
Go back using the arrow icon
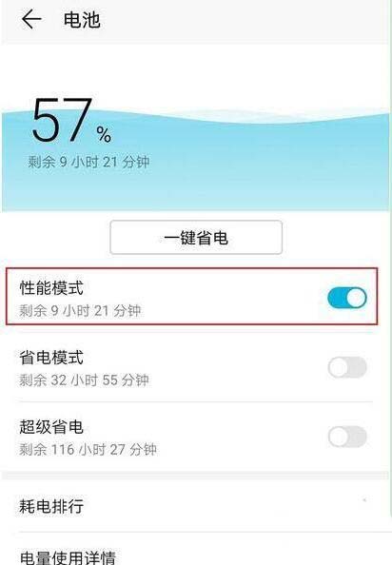tap(31, 19)
